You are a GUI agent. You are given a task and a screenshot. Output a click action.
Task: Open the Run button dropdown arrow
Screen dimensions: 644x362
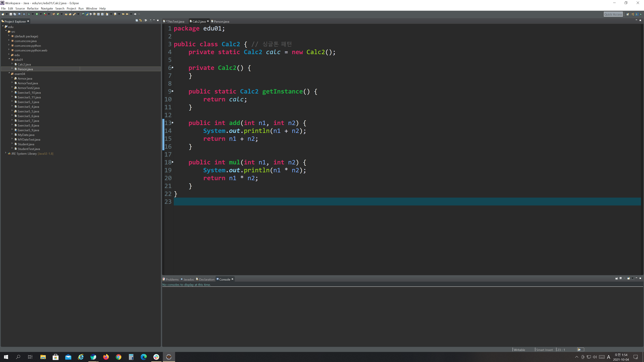(41, 14)
